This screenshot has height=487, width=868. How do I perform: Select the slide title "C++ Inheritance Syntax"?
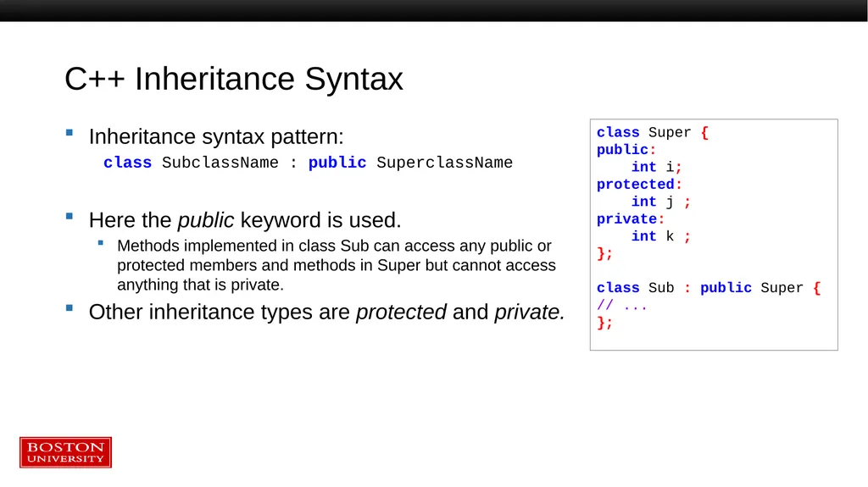click(x=234, y=79)
